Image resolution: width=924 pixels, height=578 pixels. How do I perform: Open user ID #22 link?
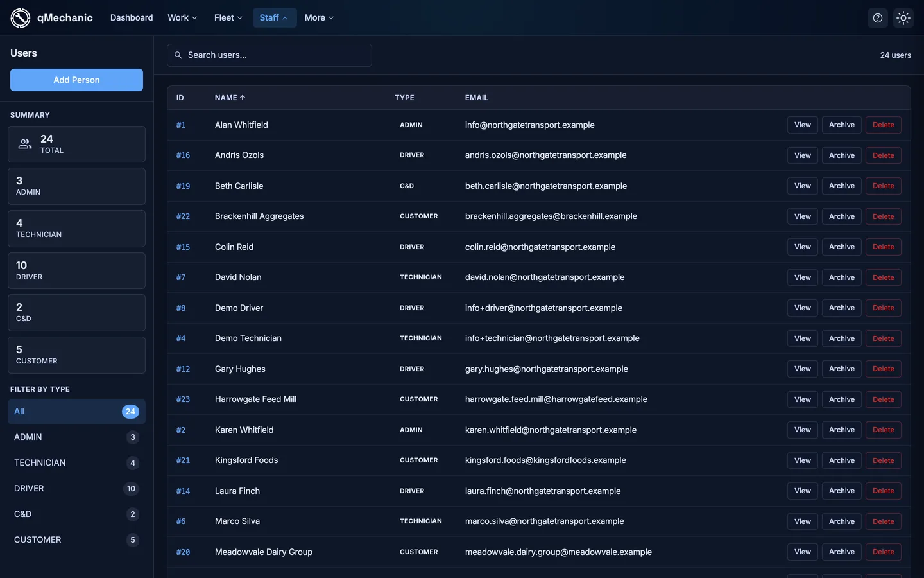coord(183,216)
